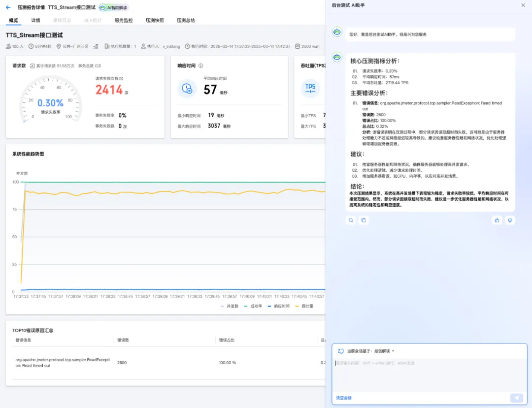Open the 报告解读 conversation basis dropdown

pyautogui.click(x=384, y=351)
